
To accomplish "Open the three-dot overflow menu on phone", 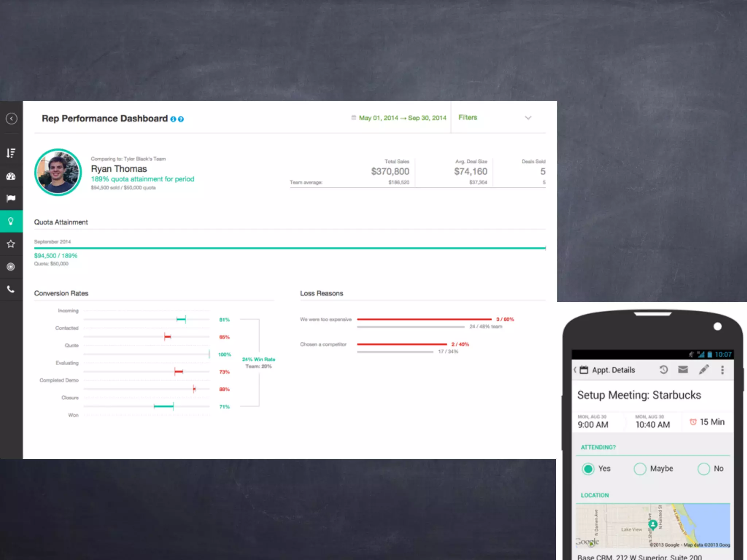I will point(722,370).
